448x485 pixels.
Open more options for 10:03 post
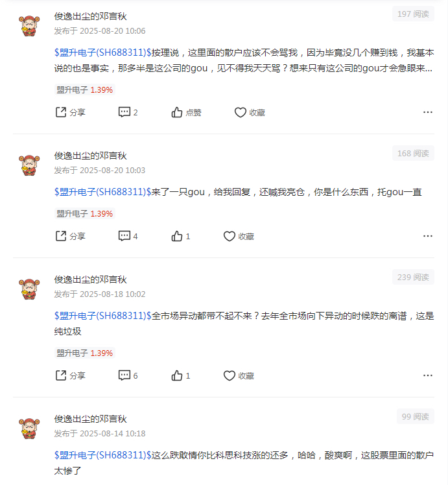pyautogui.click(x=428, y=236)
